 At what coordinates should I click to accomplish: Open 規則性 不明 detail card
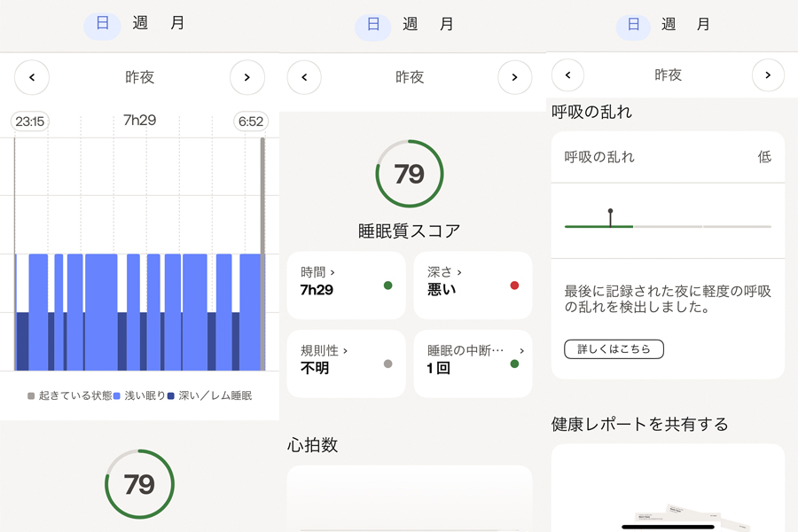[346, 364]
